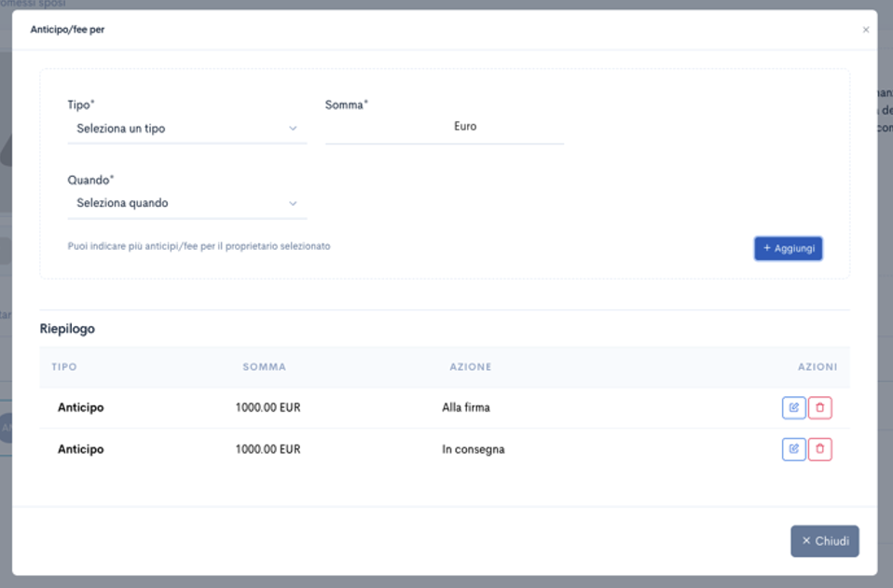The image size is (893, 588).
Task: Open the Tipo dropdown
Action: click(186, 129)
